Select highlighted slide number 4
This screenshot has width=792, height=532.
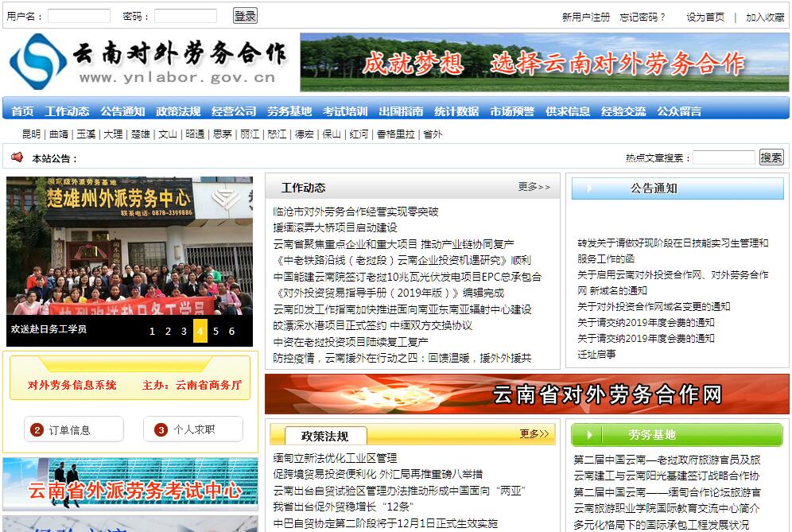click(x=200, y=332)
